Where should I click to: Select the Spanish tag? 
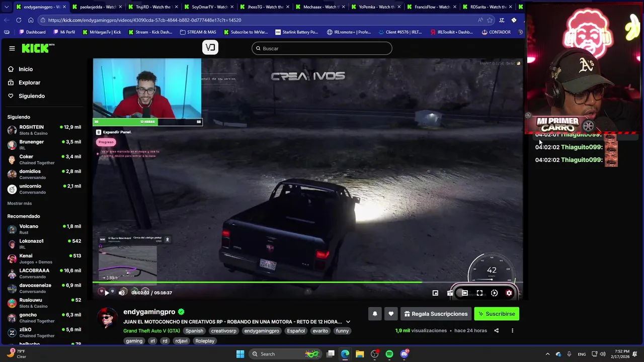[194, 331]
